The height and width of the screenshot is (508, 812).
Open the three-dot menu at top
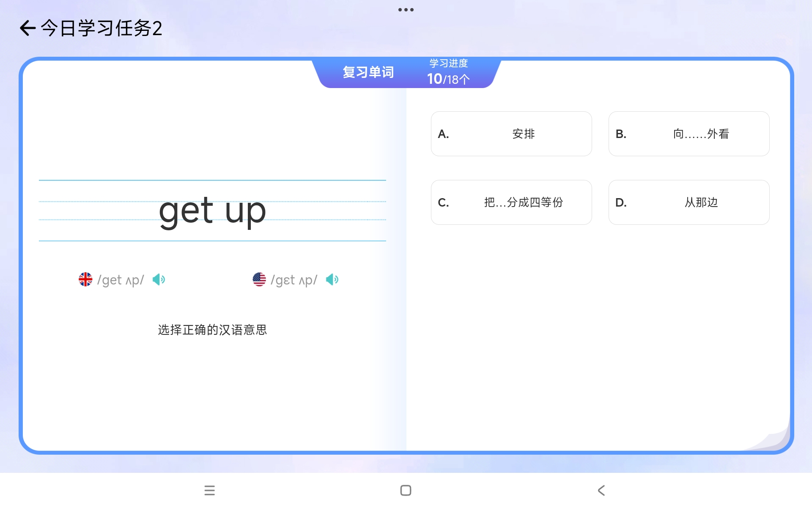(406, 9)
